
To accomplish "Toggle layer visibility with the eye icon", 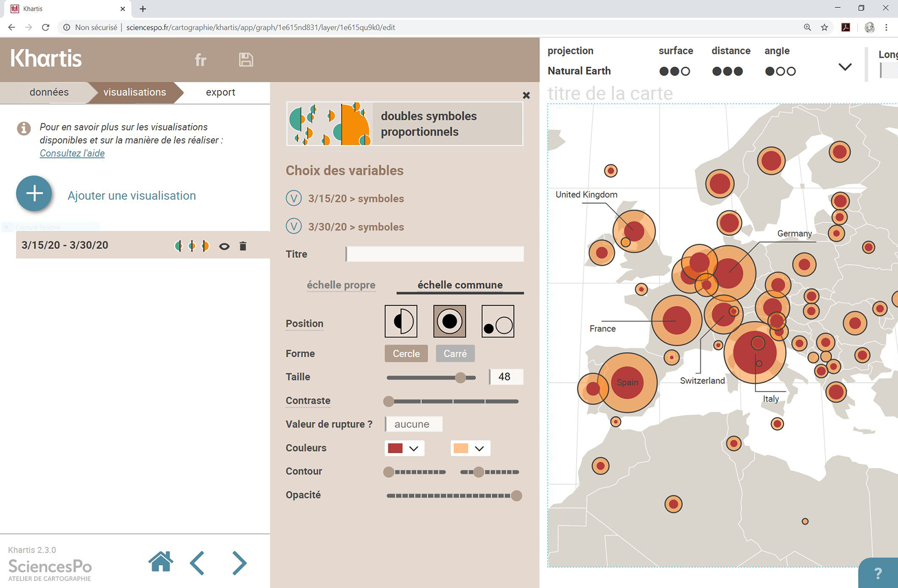I will (x=224, y=246).
